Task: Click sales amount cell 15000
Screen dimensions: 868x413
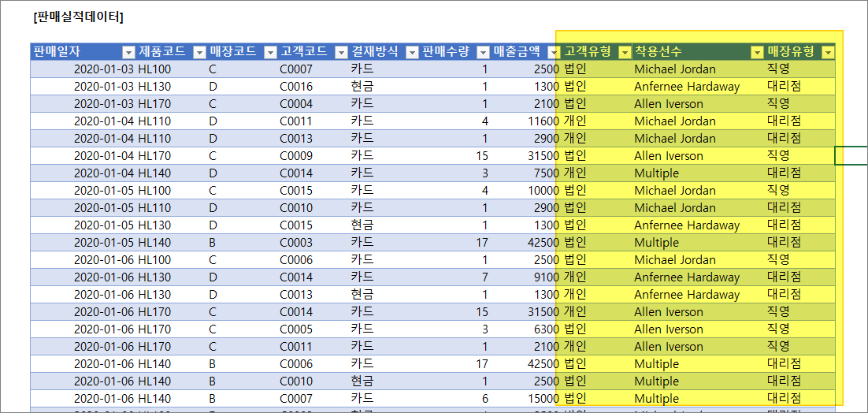Action: tap(526, 399)
